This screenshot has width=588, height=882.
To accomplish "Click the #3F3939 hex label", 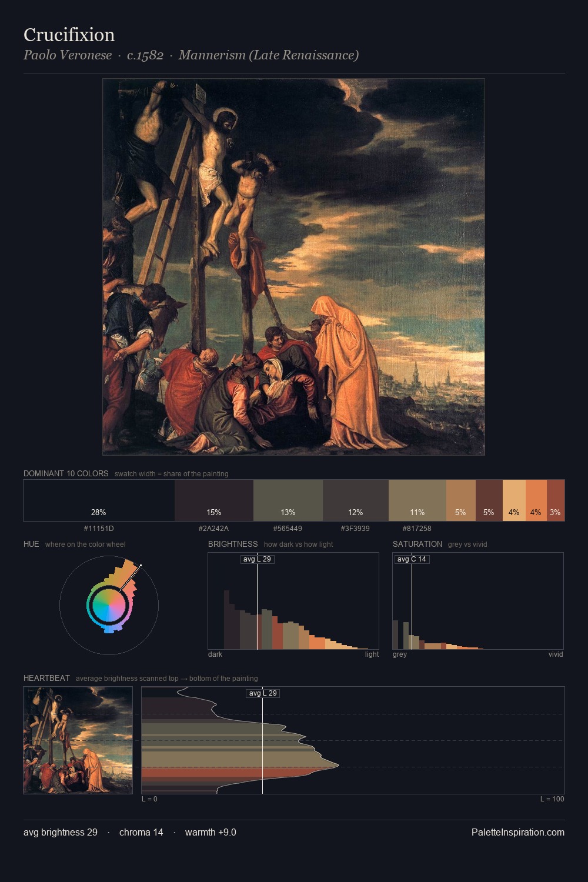I will 355,529.
